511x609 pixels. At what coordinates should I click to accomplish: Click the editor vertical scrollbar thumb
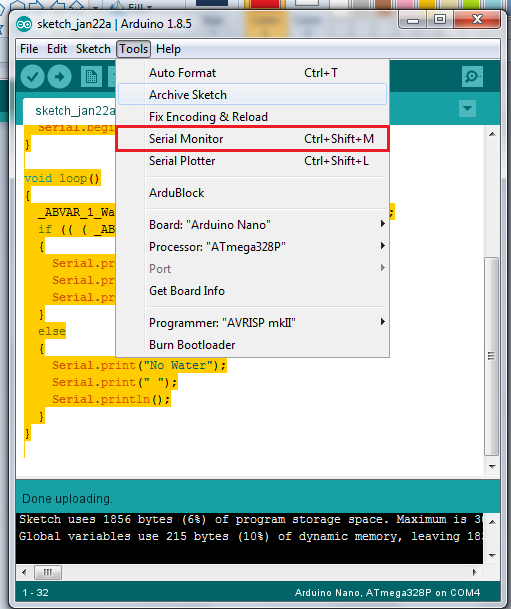pyautogui.click(x=492, y=356)
